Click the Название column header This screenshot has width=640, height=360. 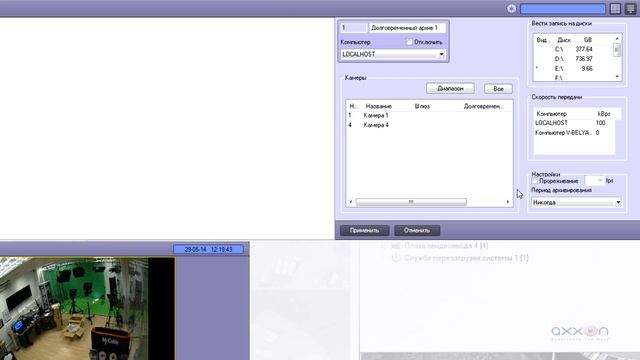pyautogui.click(x=379, y=106)
